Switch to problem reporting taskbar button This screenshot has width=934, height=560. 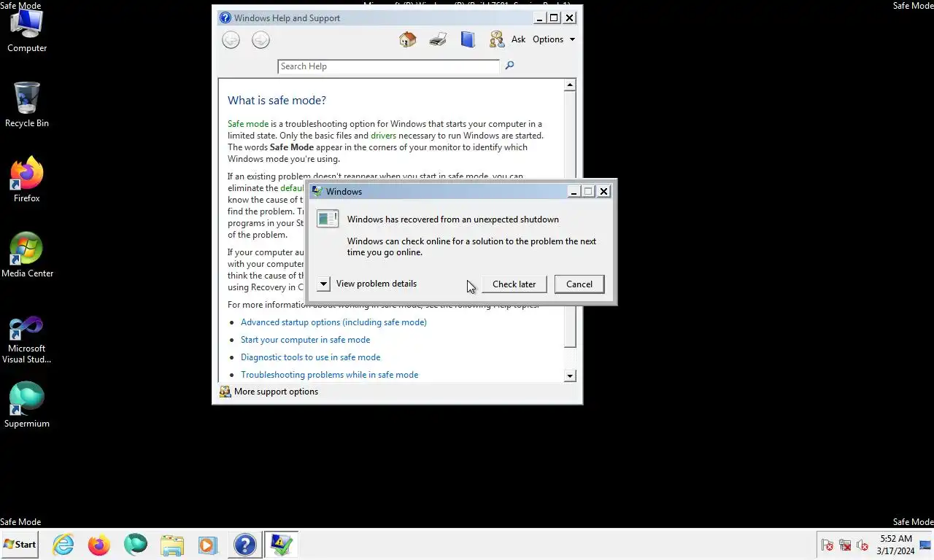point(281,545)
